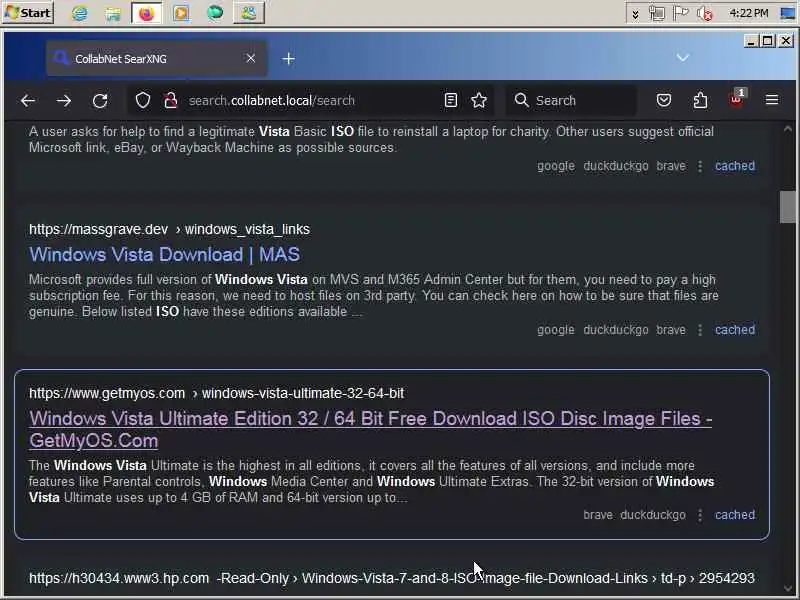Open more options dots for massgrave result
Screen dimensions: 800x600
click(x=700, y=330)
